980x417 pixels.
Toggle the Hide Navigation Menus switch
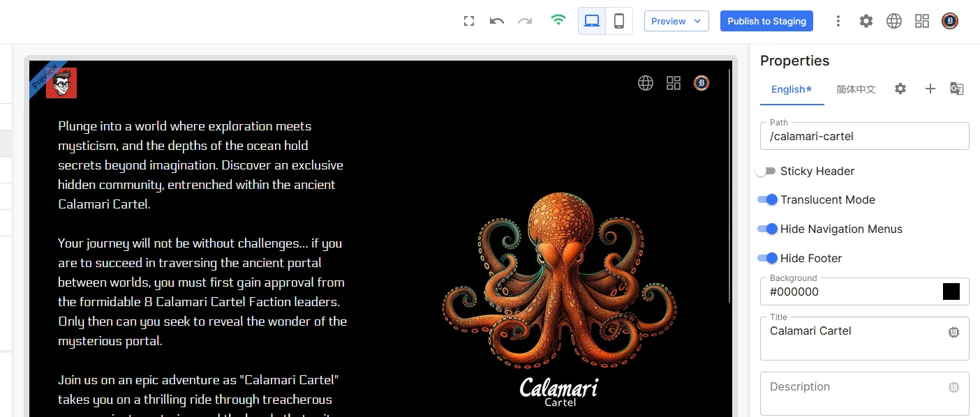pyautogui.click(x=767, y=229)
